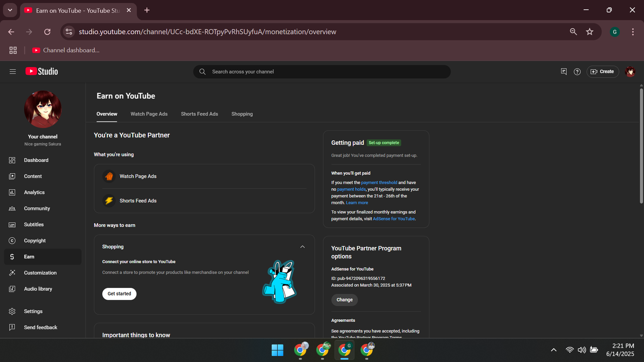The width and height of the screenshot is (644, 362).
Task: Open the Chrome profile G button
Action: [x=615, y=32]
